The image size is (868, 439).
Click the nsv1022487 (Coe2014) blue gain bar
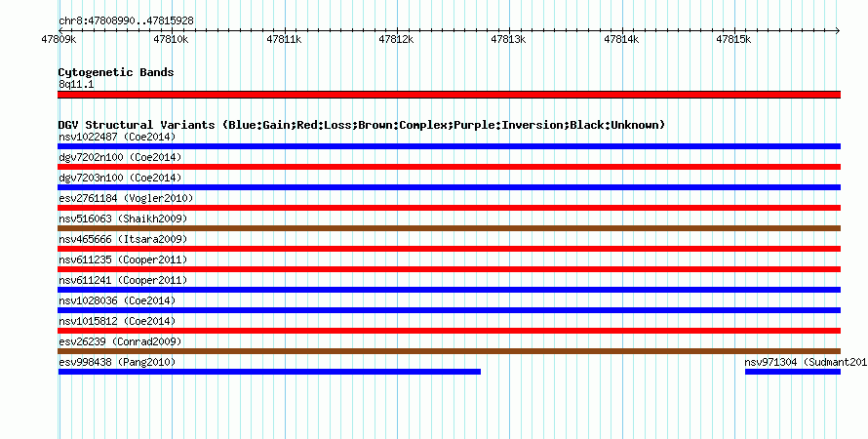tap(449, 146)
